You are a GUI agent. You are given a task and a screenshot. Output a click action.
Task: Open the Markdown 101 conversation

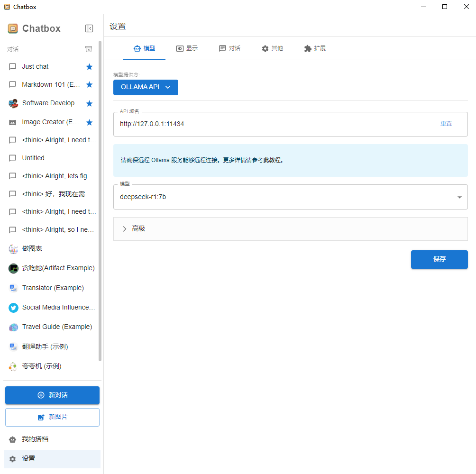[x=52, y=85]
